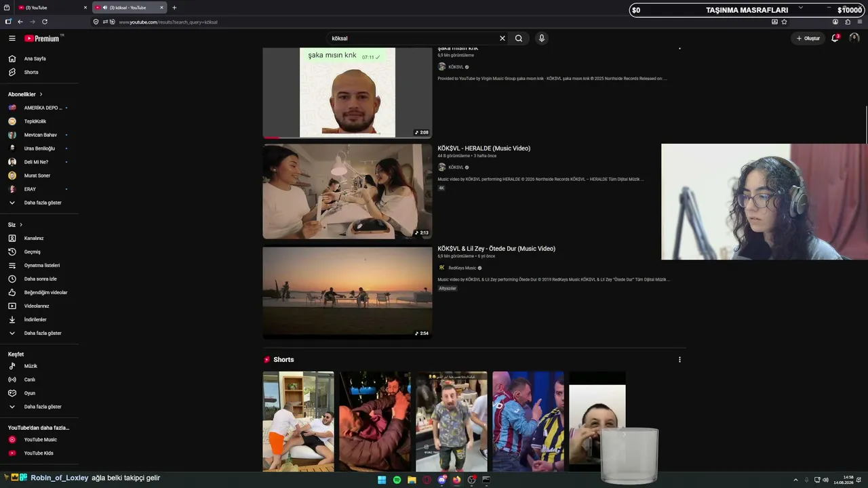Expand subscriptions with Daha fazla göster
The height and width of the screenshot is (488, 868).
coord(39,203)
